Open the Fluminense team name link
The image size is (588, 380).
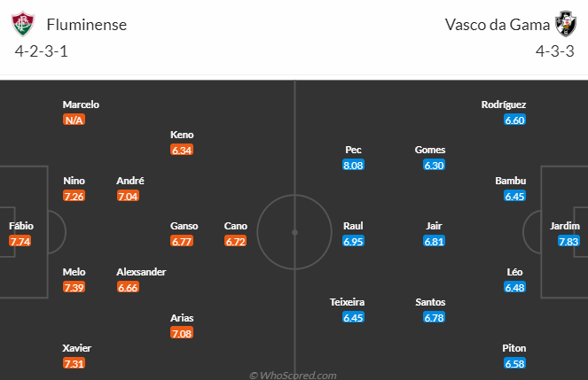tap(87, 25)
